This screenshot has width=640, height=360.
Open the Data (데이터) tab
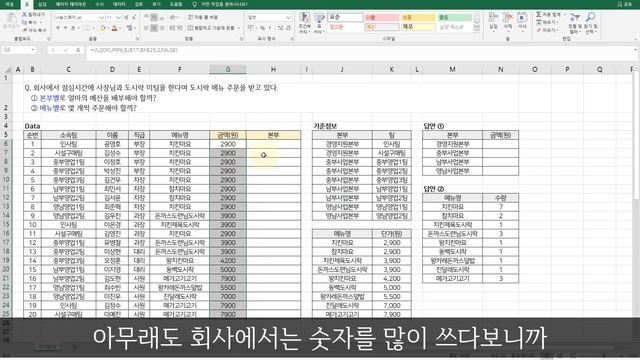tap(119, 4)
